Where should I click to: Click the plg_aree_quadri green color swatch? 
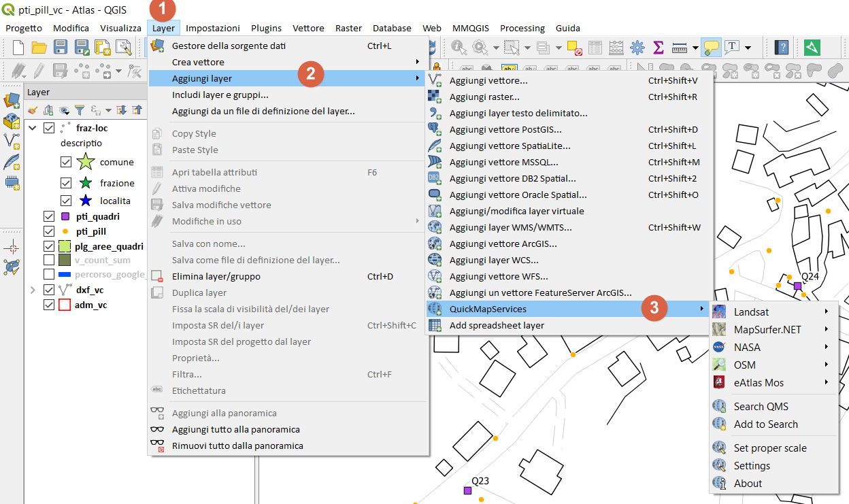tap(63, 246)
